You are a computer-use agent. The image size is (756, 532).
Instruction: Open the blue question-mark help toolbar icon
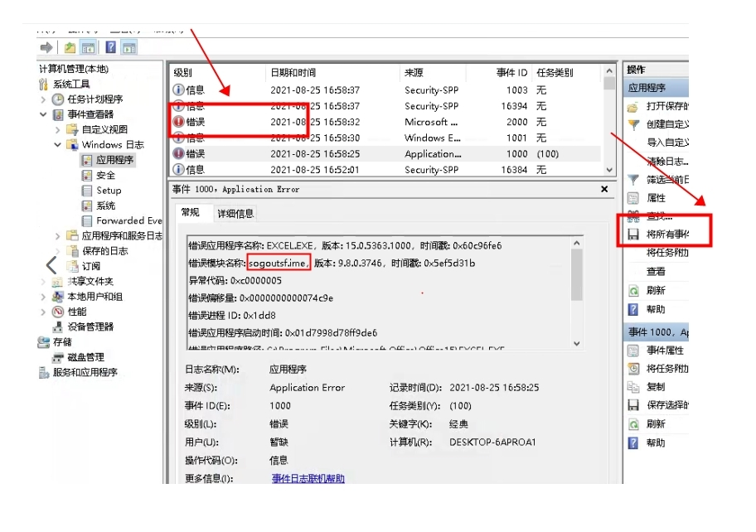click(x=111, y=47)
